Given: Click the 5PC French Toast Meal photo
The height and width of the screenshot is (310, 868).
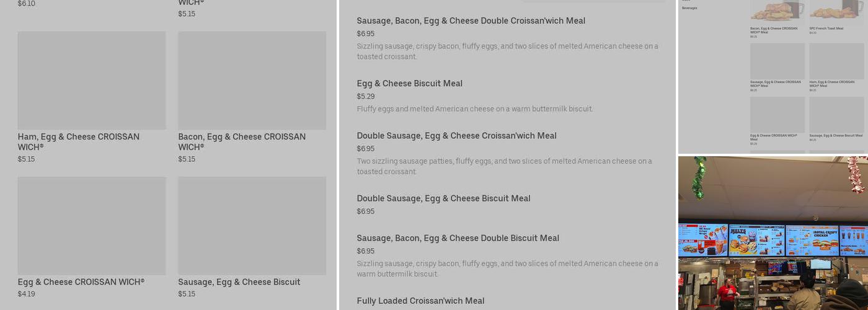Looking at the screenshot, I should (x=836, y=11).
